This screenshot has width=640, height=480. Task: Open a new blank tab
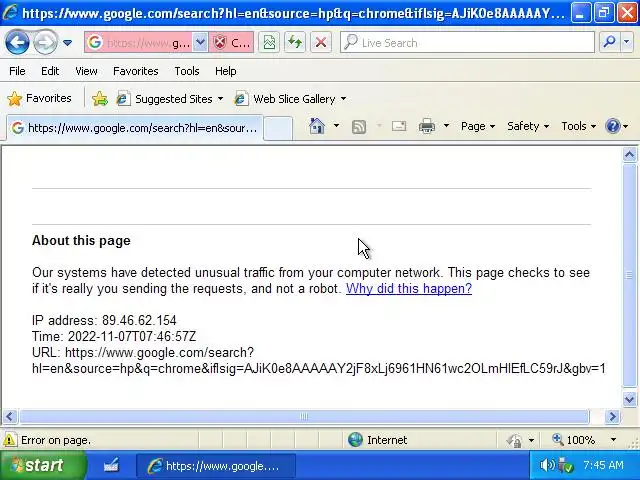click(x=278, y=128)
